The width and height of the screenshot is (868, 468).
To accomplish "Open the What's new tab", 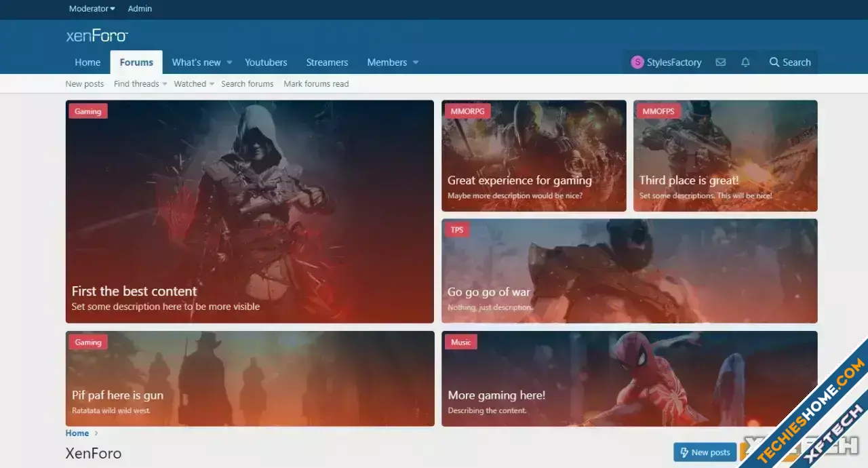I will coord(196,62).
